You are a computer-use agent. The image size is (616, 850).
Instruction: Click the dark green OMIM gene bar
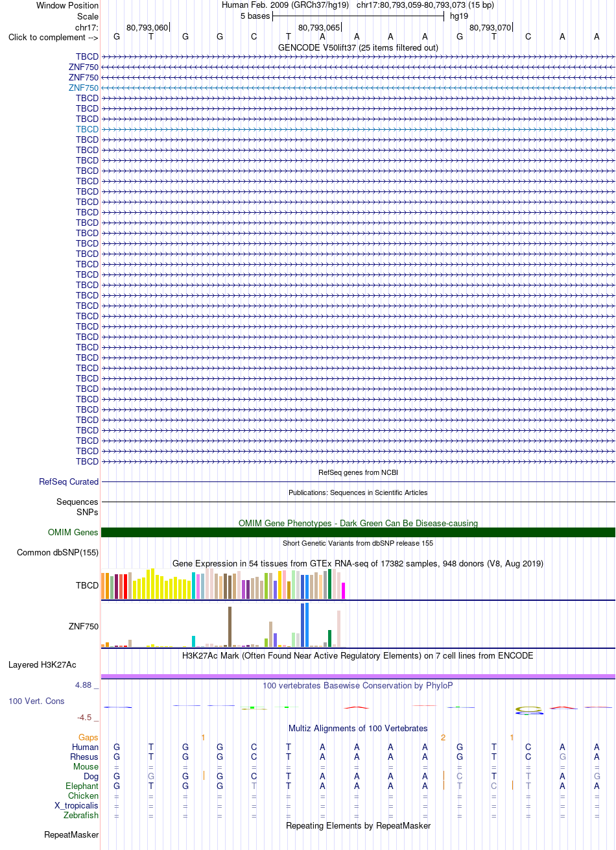pos(358,532)
